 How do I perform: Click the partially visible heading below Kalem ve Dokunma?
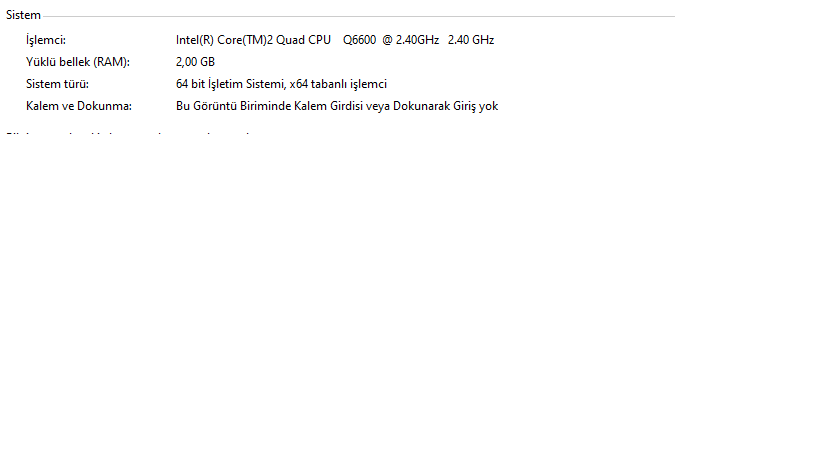[128, 134]
